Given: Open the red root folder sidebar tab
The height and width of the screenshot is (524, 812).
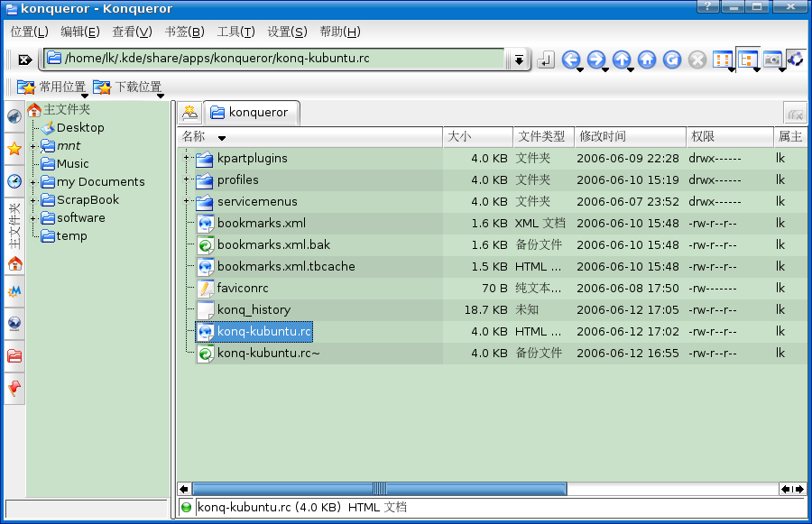Looking at the screenshot, I should point(14,355).
